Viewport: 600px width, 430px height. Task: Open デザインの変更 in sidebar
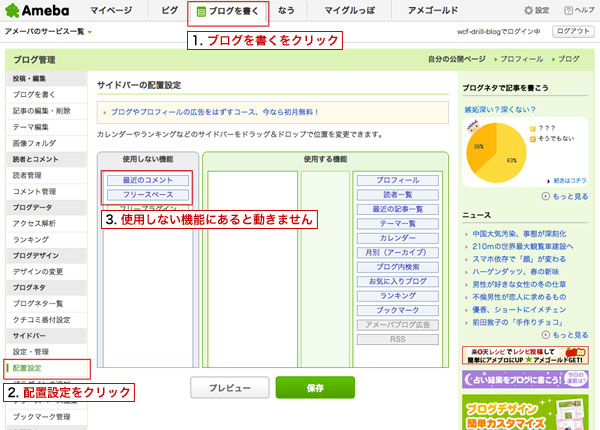47,272
